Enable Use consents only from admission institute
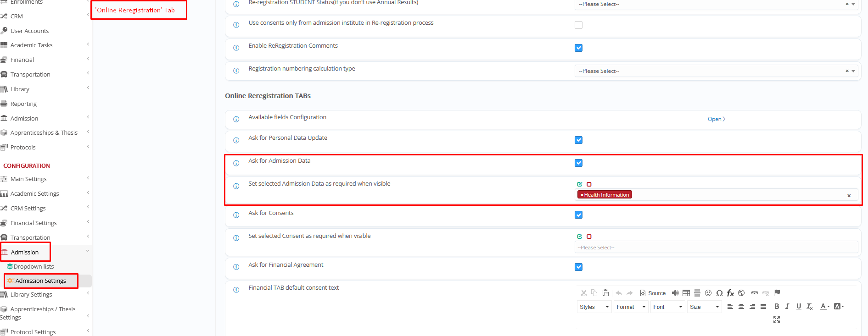This screenshot has width=868, height=336. 578,25
